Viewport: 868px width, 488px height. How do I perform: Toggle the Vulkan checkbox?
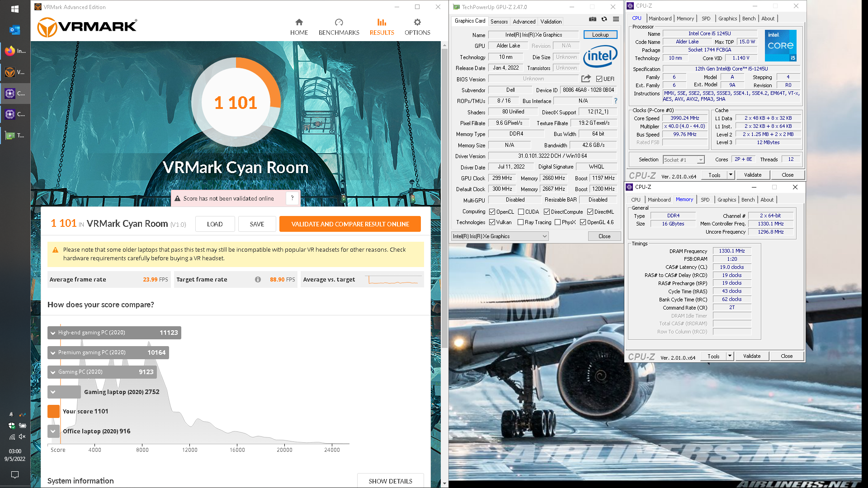(x=492, y=222)
